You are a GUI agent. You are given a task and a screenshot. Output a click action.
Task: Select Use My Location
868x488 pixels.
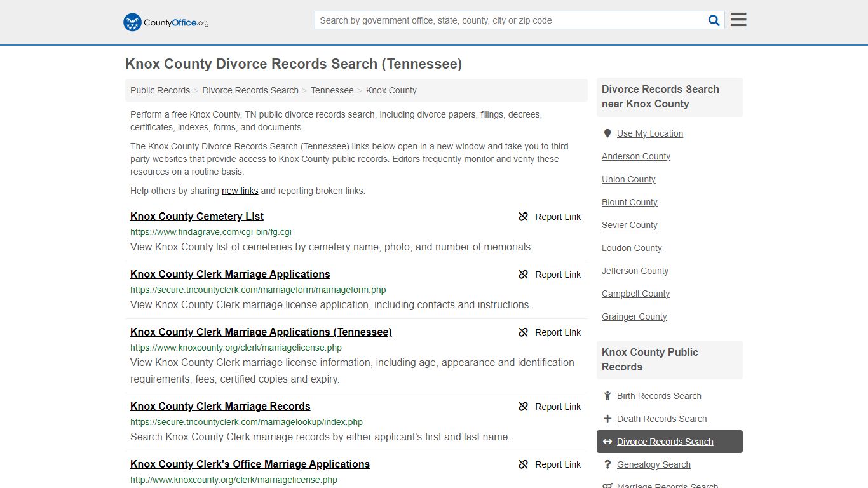click(650, 133)
